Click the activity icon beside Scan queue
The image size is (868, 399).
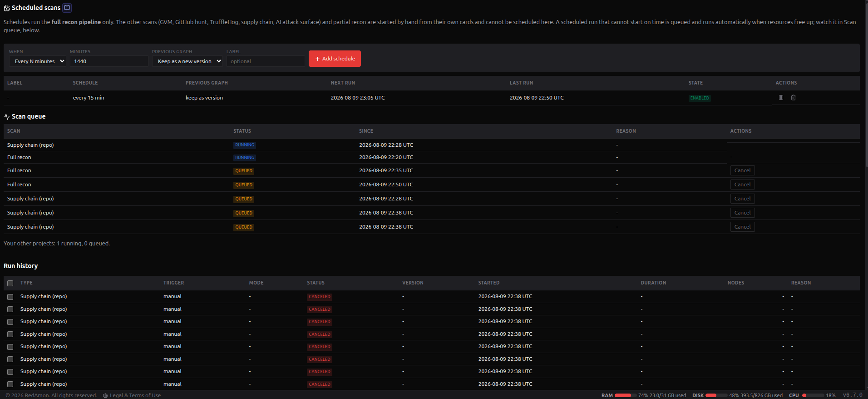tap(7, 117)
